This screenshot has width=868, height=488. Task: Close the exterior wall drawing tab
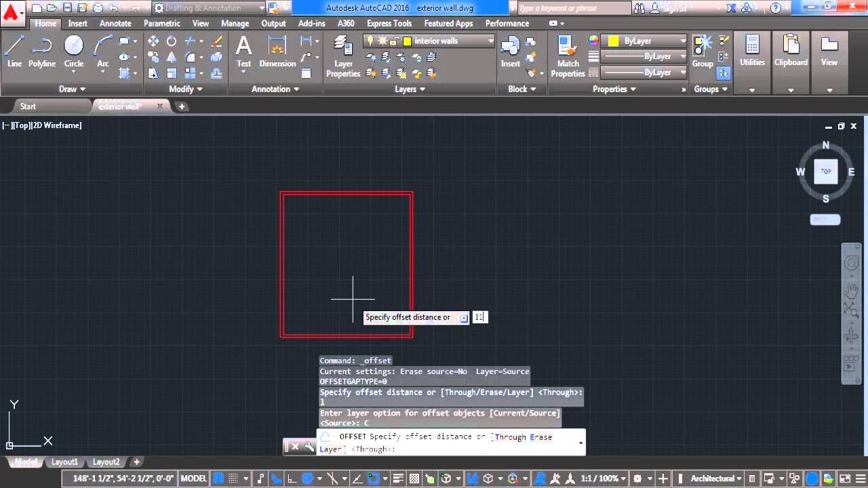coord(160,106)
